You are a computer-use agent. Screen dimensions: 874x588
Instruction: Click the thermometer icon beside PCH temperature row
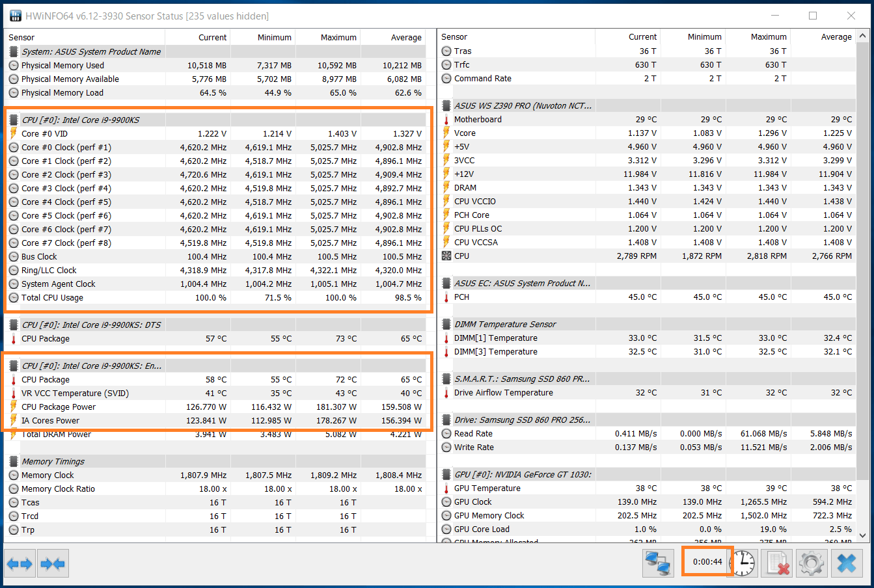click(446, 297)
